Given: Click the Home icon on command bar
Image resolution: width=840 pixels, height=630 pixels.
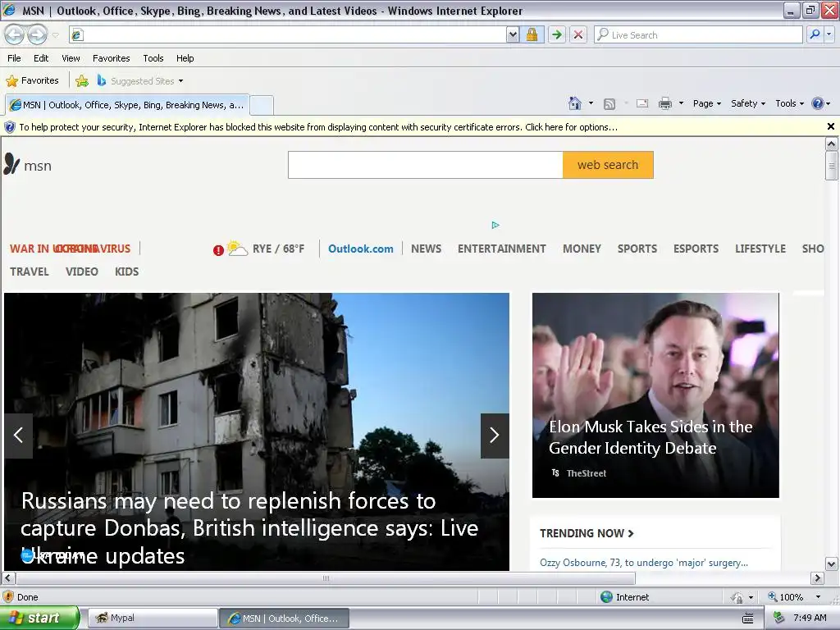Looking at the screenshot, I should coord(575,103).
